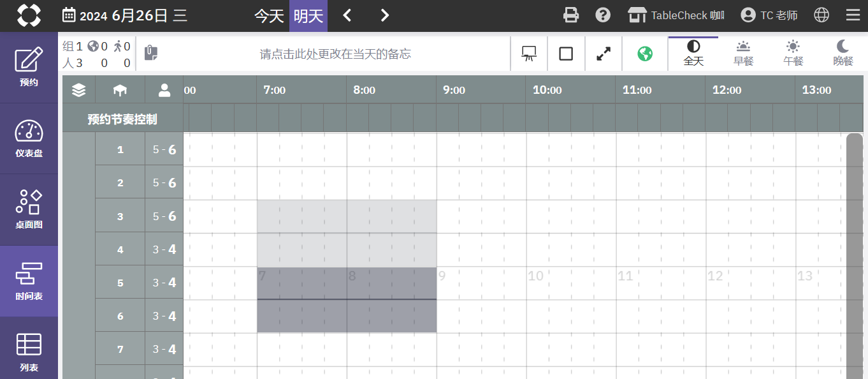
Task: Click the presentation board icon
Action: (x=529, y=54)
